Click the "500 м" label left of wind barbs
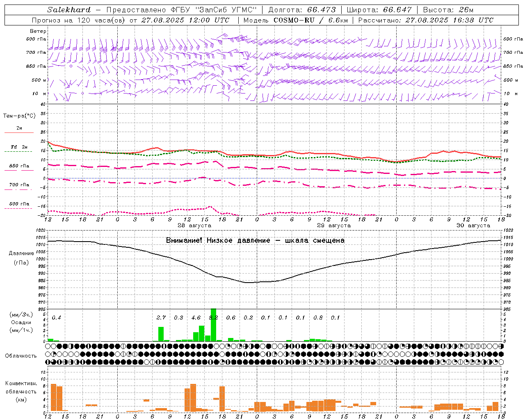This screenshot has width=525, height=420. 39,80
